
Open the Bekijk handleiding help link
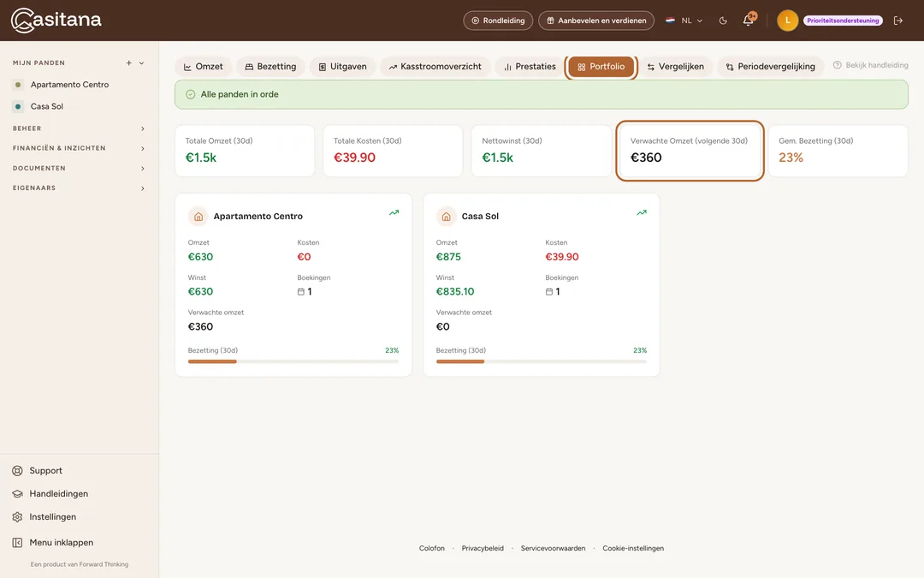[870, 65]
